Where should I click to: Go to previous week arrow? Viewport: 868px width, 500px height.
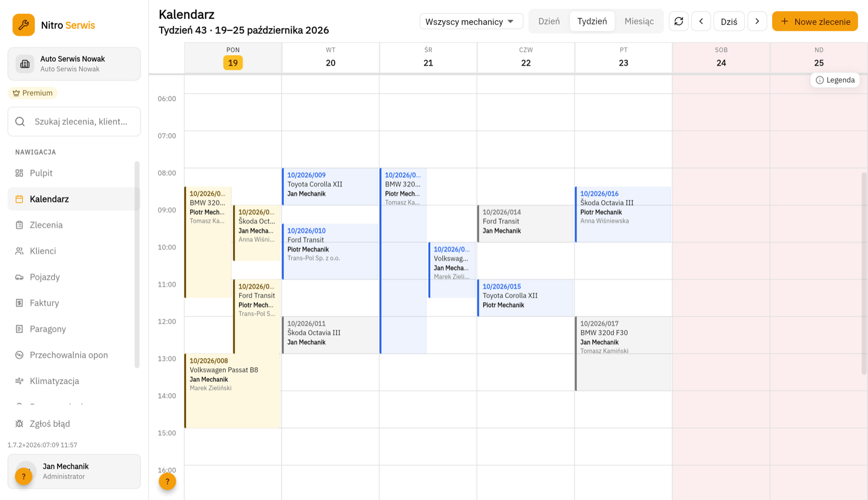[701, 22]
